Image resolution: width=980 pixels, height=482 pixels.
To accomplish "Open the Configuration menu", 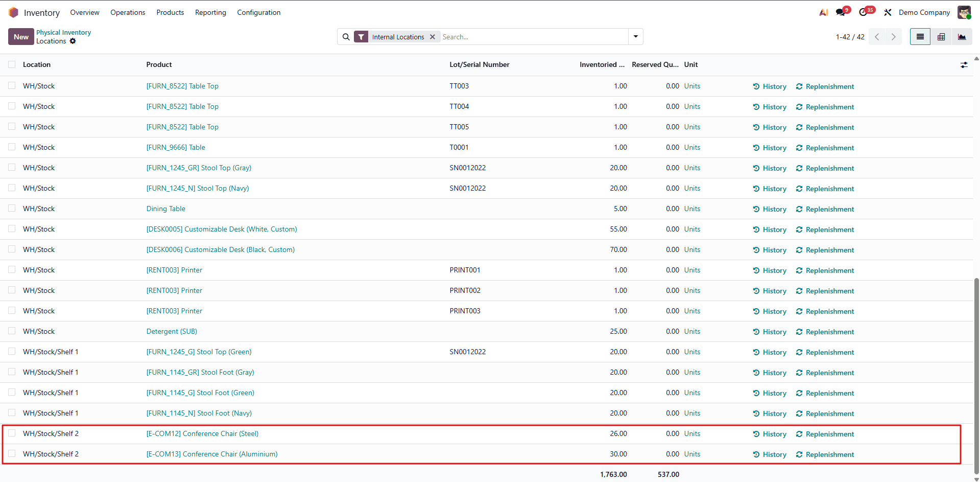I will (x=258, y=12).
